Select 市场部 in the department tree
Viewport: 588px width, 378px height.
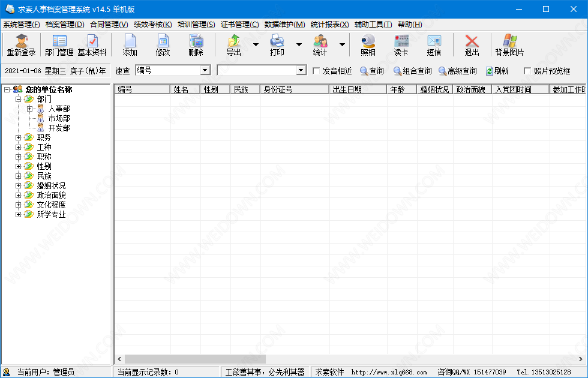pyautogui.click(x=59, y=119)
